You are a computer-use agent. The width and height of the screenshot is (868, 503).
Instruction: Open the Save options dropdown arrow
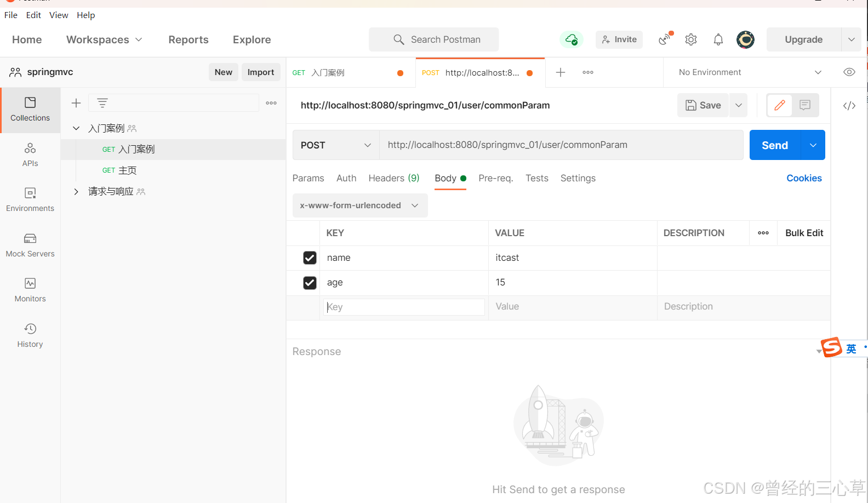[739, 105]
